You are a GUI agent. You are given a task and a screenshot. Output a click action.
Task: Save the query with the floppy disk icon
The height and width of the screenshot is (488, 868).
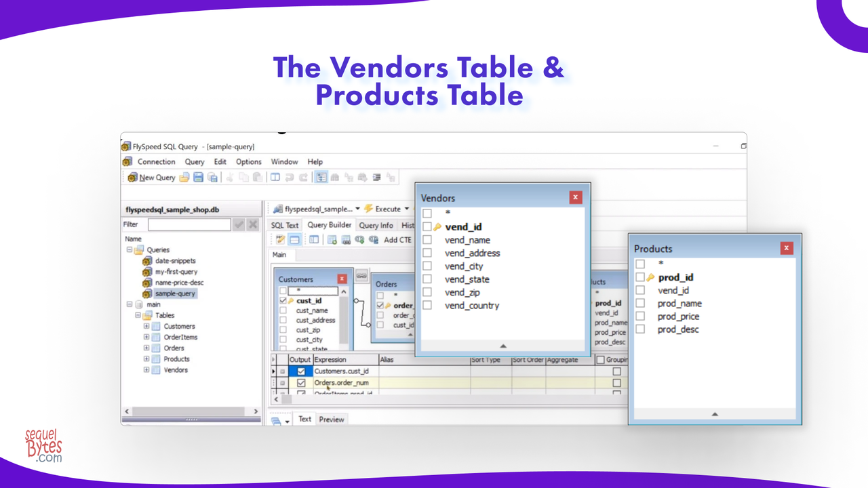pos(199,178)
